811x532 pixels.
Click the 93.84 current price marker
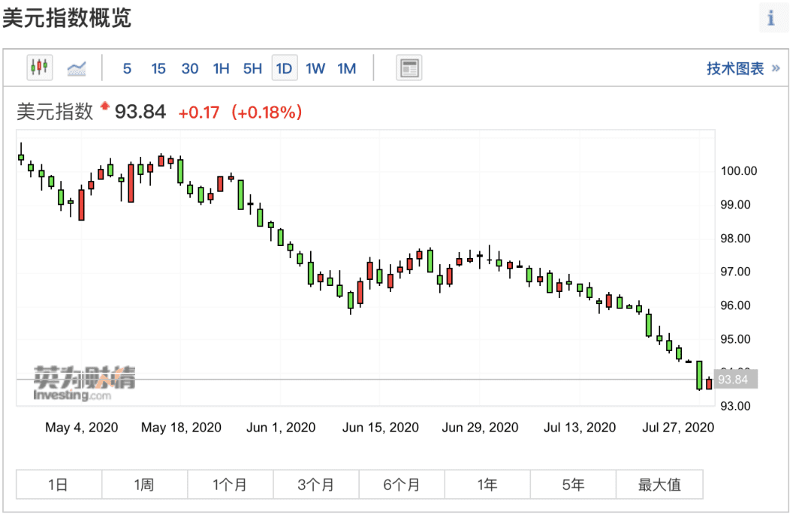[x=735, y=380]
